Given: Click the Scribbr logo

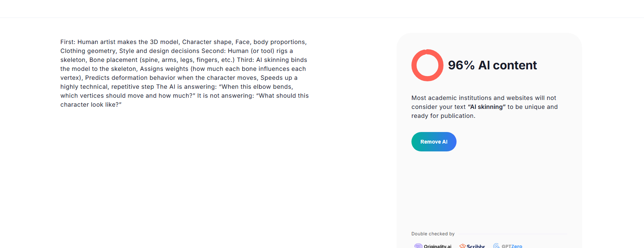Looking at the screenshot, I should point(472,246).
